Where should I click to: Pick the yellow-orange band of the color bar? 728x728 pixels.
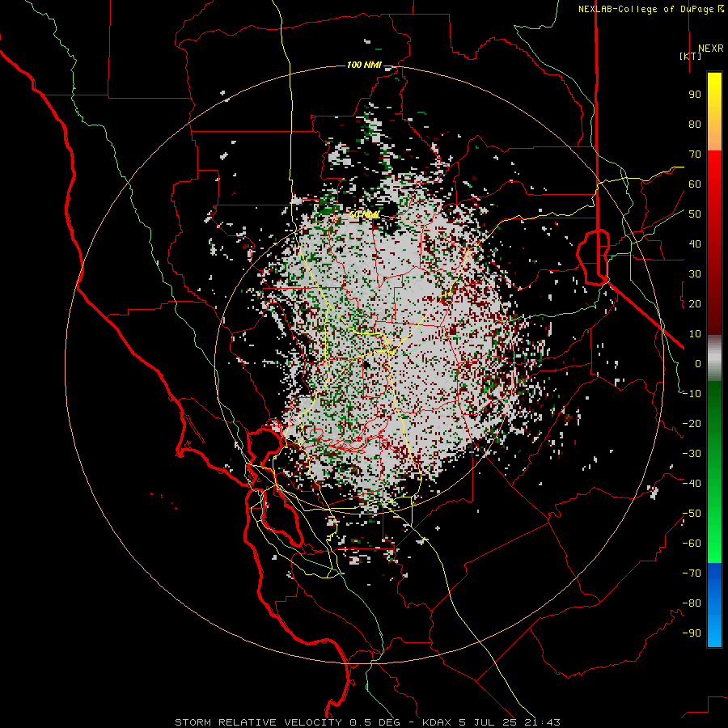[714, 112]
